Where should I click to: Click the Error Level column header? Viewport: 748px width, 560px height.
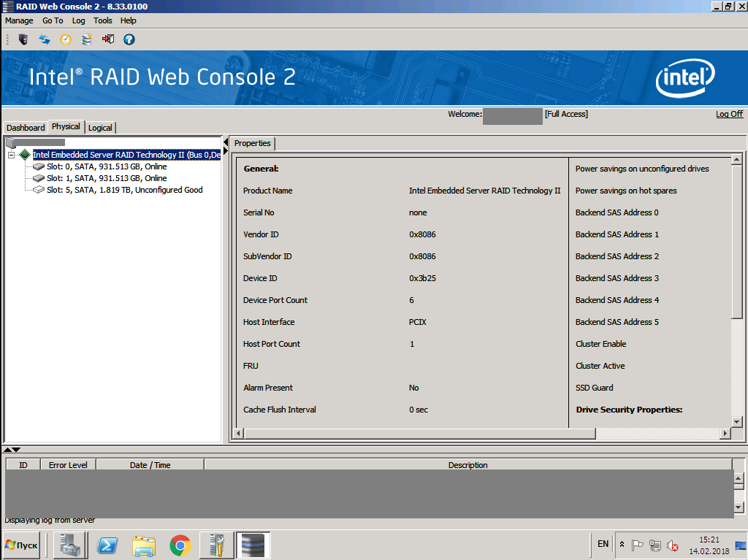pos(68,464)
